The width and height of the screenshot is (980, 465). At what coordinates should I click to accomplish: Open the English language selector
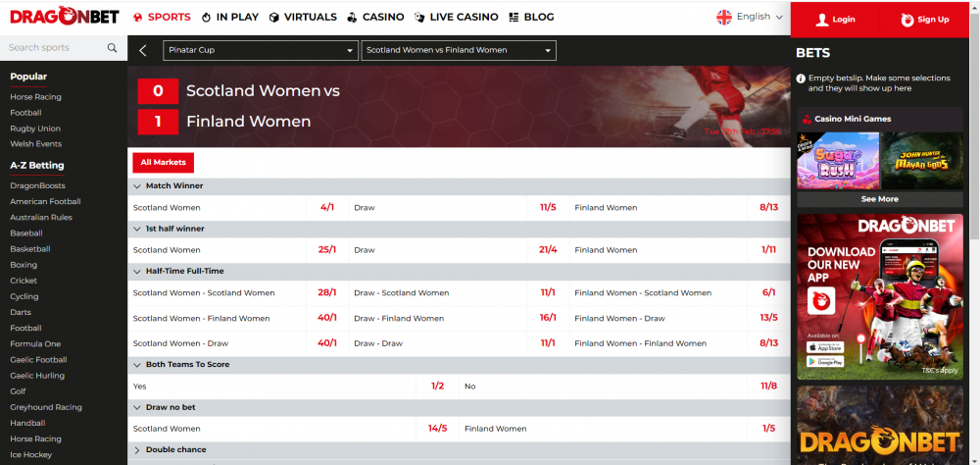[x=750, y=17]
